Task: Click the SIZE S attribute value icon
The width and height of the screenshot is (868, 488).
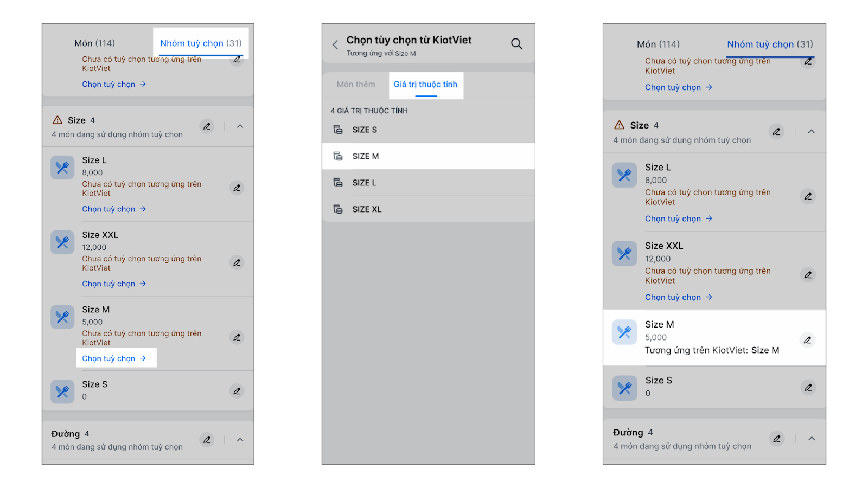Action: [338, 130]
